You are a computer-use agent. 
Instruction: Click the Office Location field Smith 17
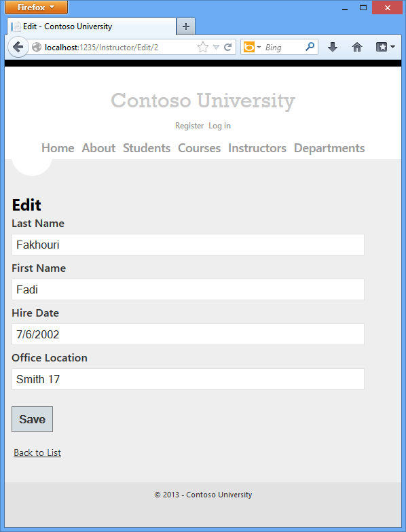188,379
